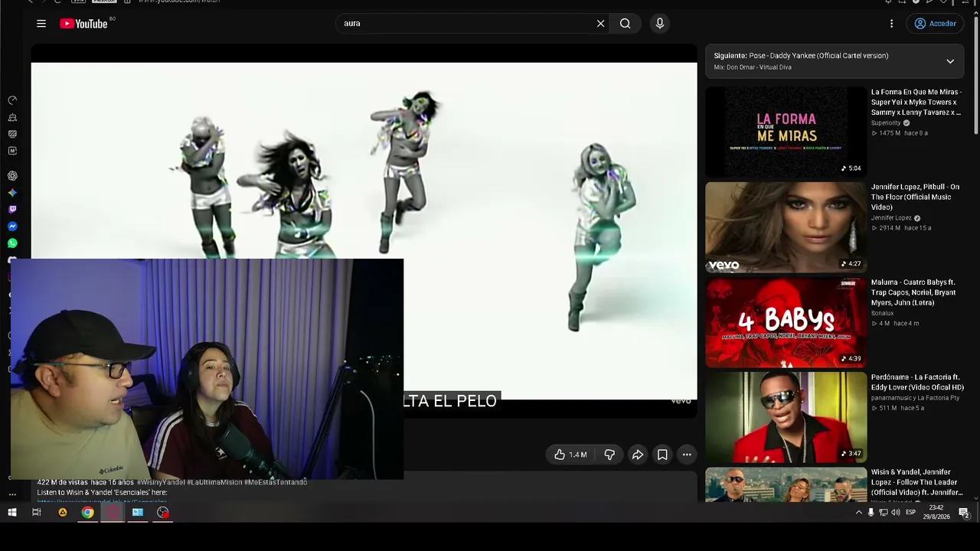Show hidden system tray icons
The width and height of the screenshot is (980, 551).
[858, 513]
